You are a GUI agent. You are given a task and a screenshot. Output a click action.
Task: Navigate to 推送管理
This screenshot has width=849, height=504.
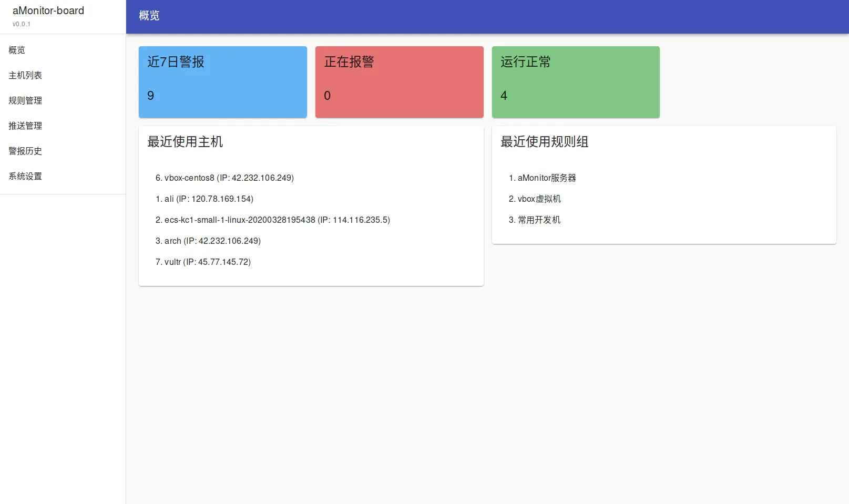[25, 126]
